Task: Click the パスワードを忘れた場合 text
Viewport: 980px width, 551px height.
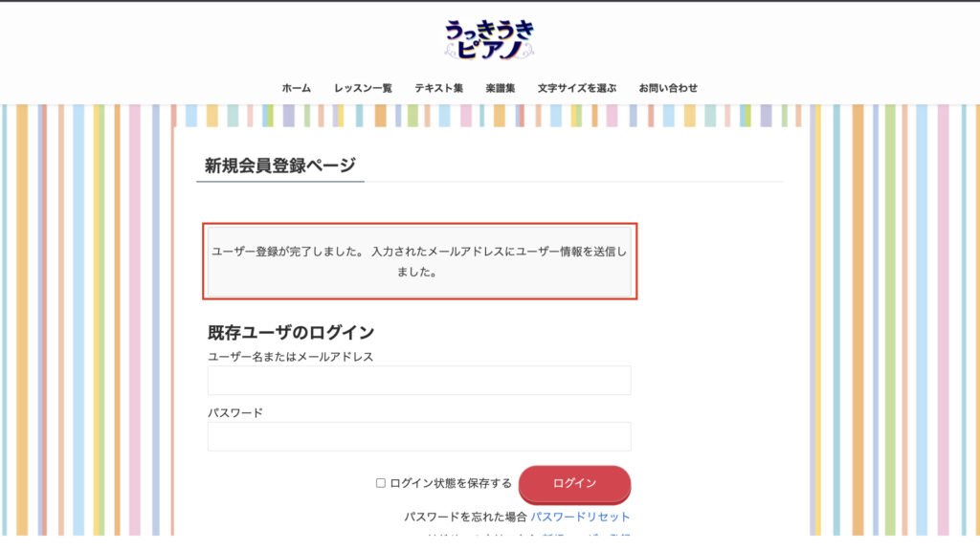Action: tap(465, 517)
